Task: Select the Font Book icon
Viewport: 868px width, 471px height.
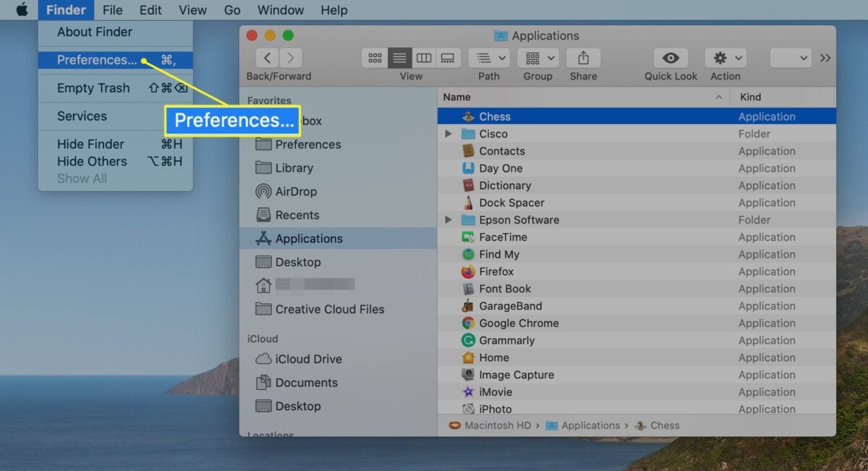Action: (468, 289)
